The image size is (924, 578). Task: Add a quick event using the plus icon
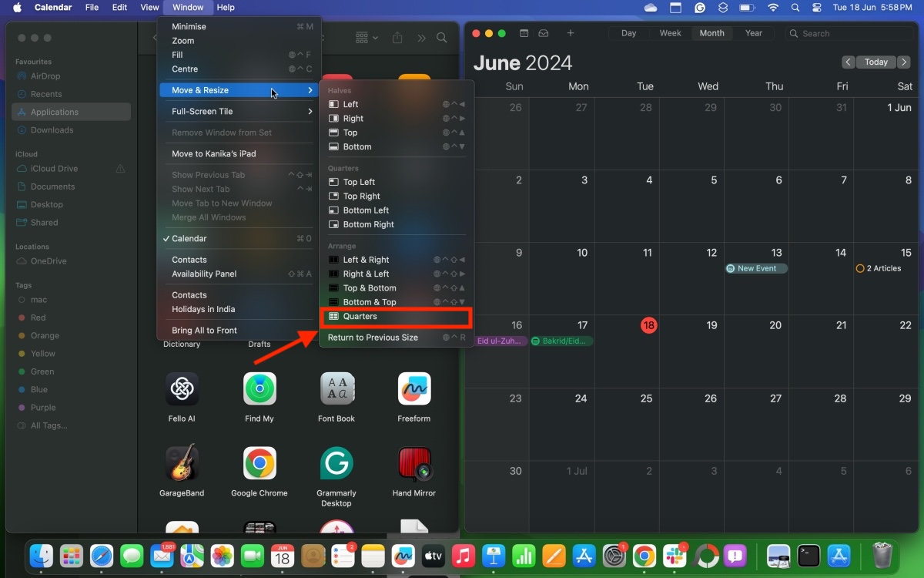tap(571, 33)
